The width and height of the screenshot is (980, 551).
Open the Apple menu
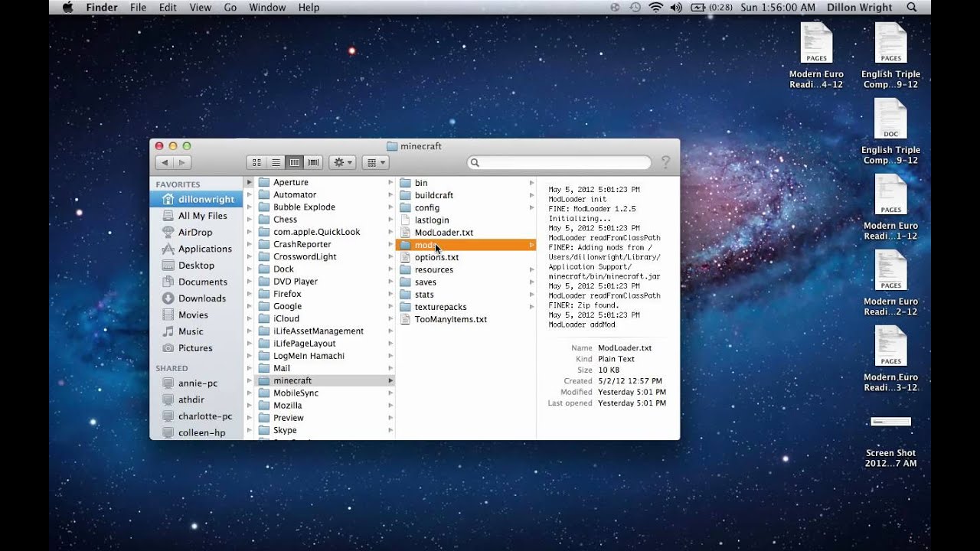coord(67,7)
